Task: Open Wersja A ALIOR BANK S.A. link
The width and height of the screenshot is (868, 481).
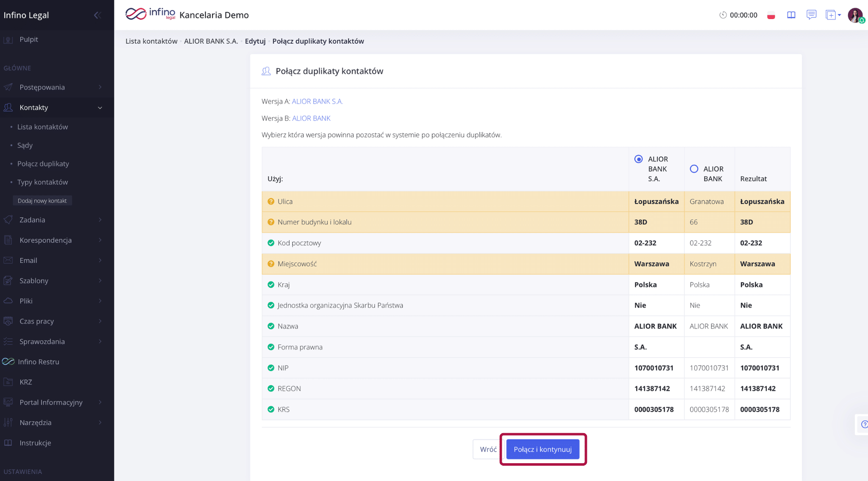Action: (x=317, y=101)
